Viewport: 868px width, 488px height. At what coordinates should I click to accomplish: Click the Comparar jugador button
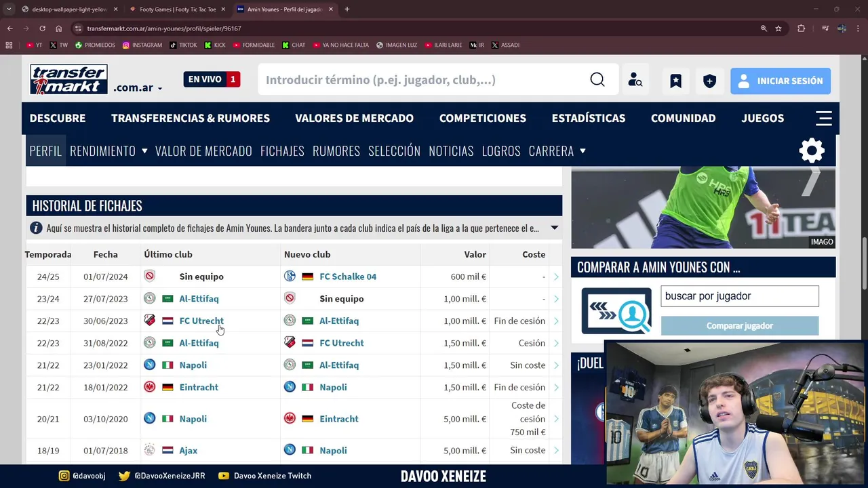tap(740, 325)
